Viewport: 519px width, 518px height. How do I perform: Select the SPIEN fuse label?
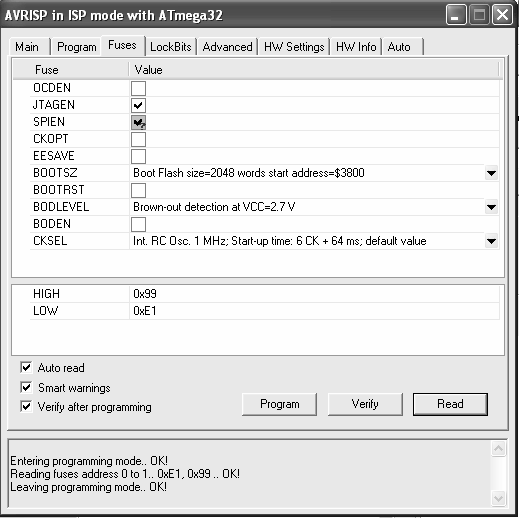(49, 122)
